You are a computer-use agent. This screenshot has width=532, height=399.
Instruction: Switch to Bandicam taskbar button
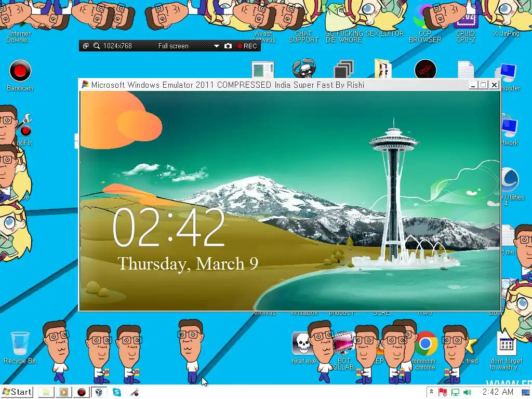(x=82, y=392)
